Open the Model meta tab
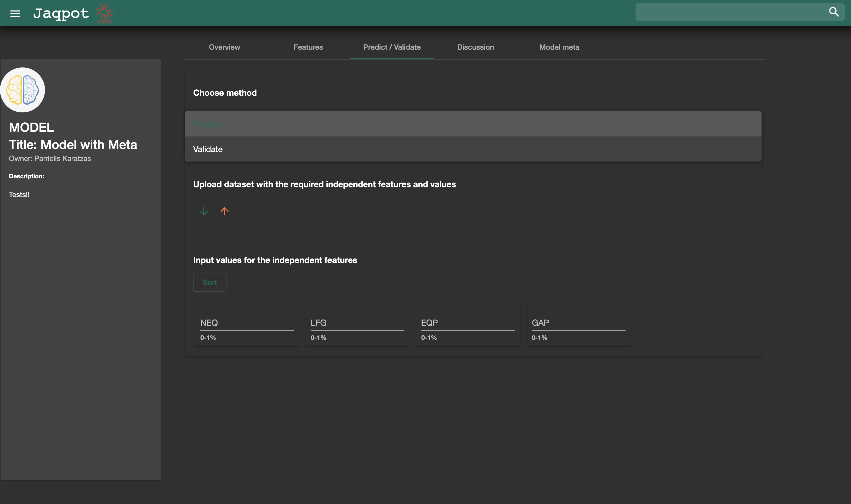The width and height of the screenshot is (851, 504). 559,47
